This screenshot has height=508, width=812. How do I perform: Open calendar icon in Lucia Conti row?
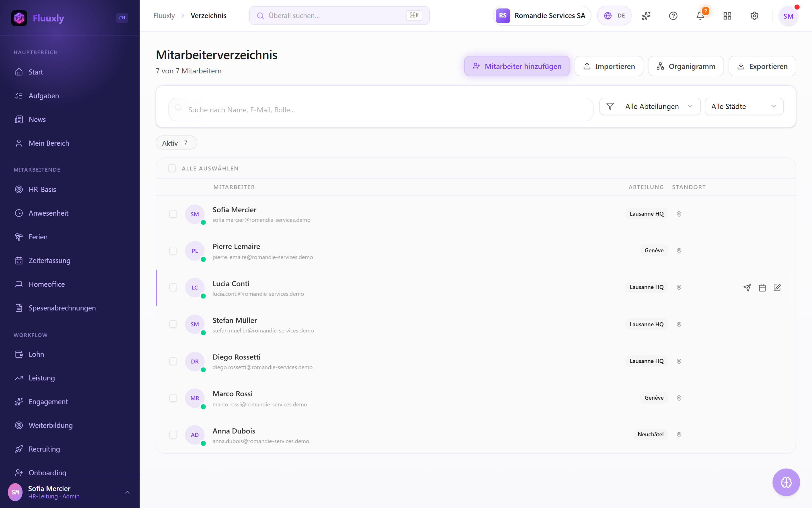point(762,288)
